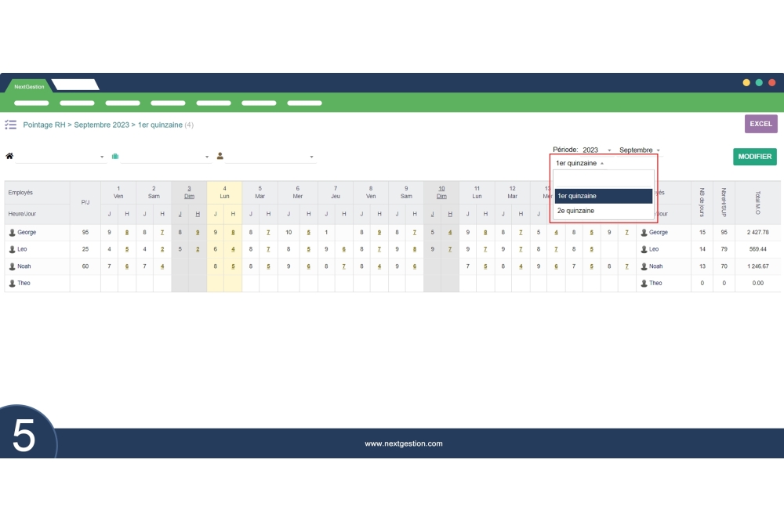784x532 pixels.
Task: Click the MODIFIER button
Action: click(x=754, y=156)
